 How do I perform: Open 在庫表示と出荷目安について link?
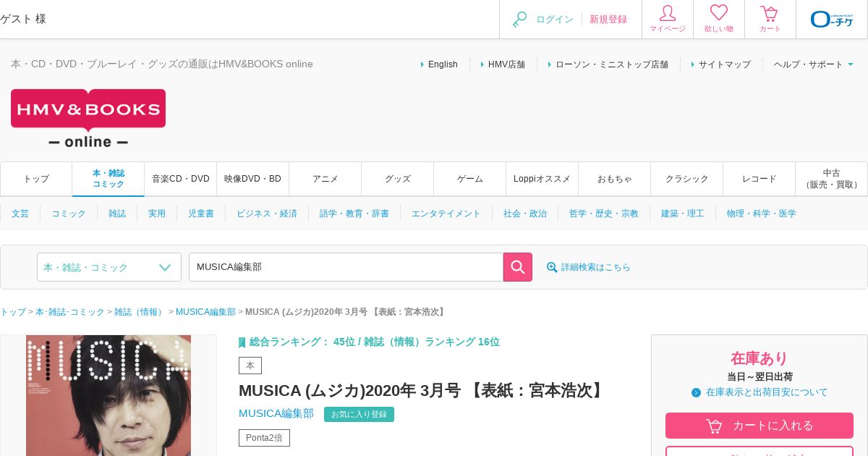(x=767, y=392)
